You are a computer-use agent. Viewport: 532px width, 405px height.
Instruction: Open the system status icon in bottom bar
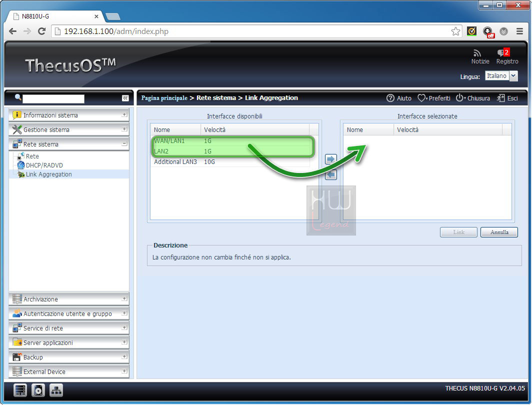coord(20,390)
